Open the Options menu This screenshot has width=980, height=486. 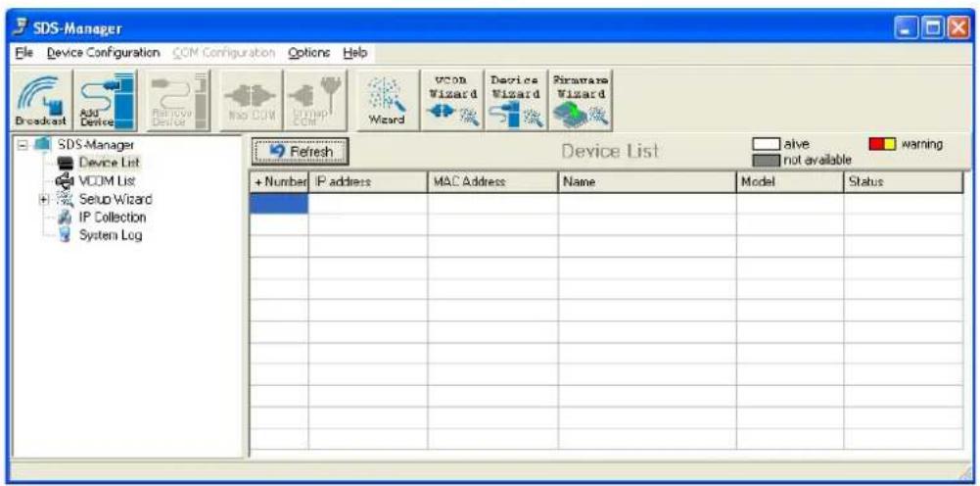[308, 53]
